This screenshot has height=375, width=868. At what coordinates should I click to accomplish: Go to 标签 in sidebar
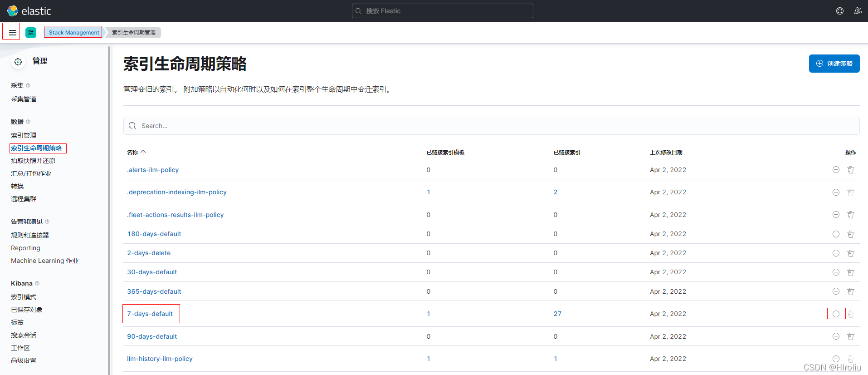click(x=17, y=322)
